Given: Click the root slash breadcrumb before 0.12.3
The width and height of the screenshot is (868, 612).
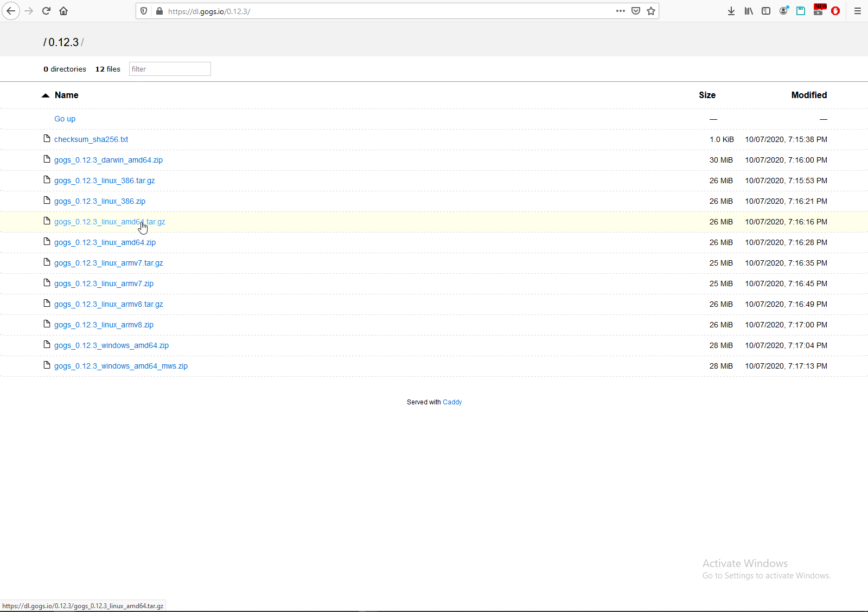Looking at the screenshot, I should [45, 42].
